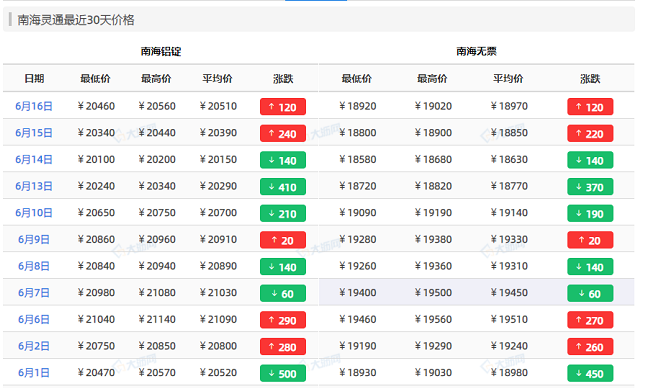
Task: Click the red up 240 badge
Action: tap(283, 133)
